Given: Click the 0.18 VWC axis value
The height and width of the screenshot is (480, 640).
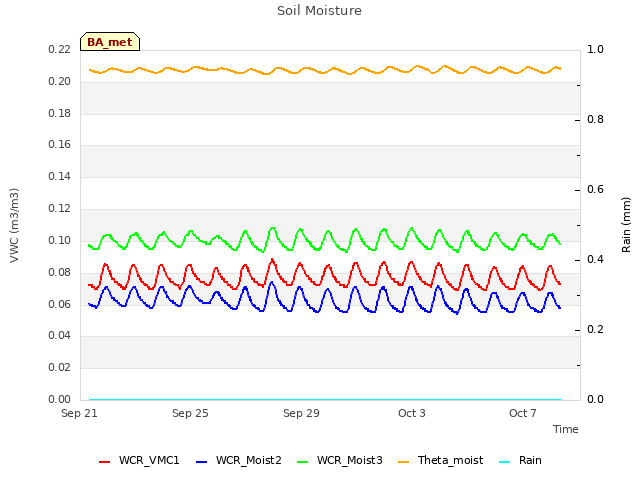Looking at the screenshot, I should tap(60, 113).
